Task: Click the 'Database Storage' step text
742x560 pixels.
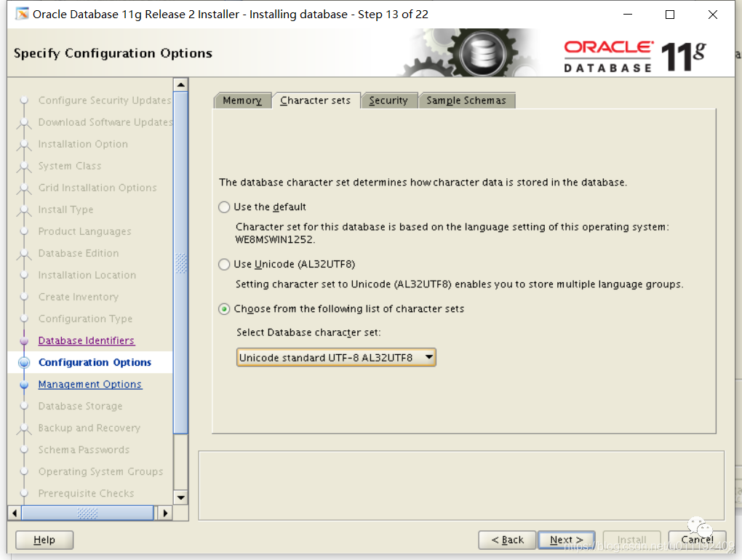Action: point(81,406)
